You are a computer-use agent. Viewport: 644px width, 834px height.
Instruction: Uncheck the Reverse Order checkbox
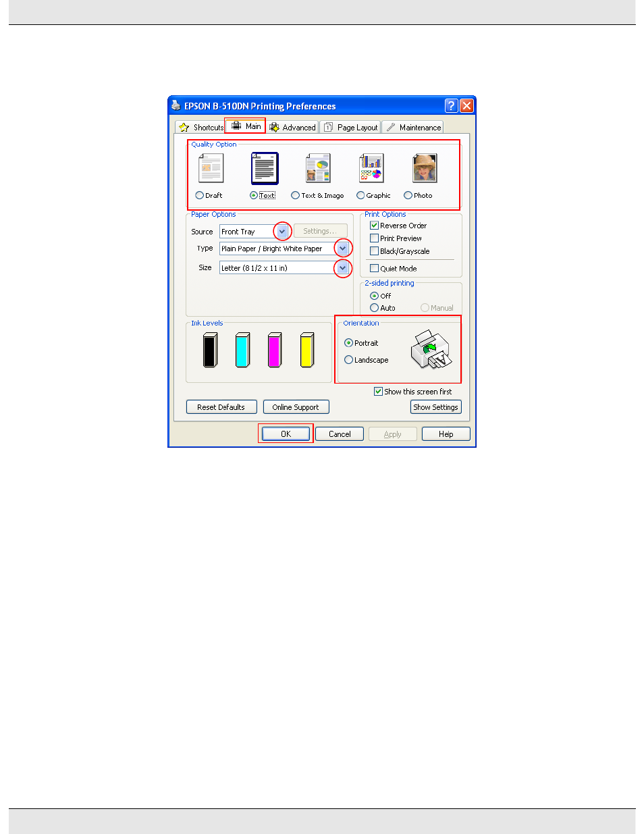(x=374, y=226)
